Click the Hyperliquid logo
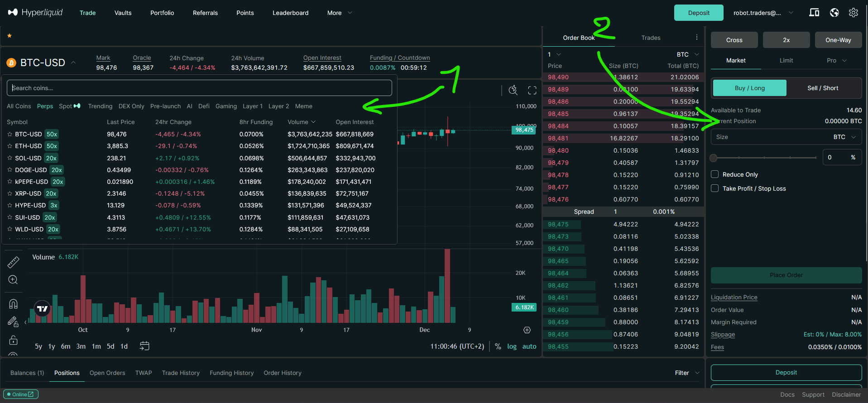This screenshot has width=868, height=403. click(35, 12)
